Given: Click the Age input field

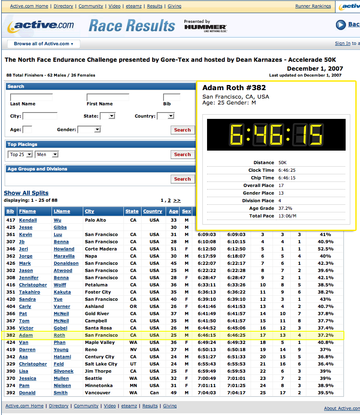Looking at the screenshot, I should pos(27,129).
